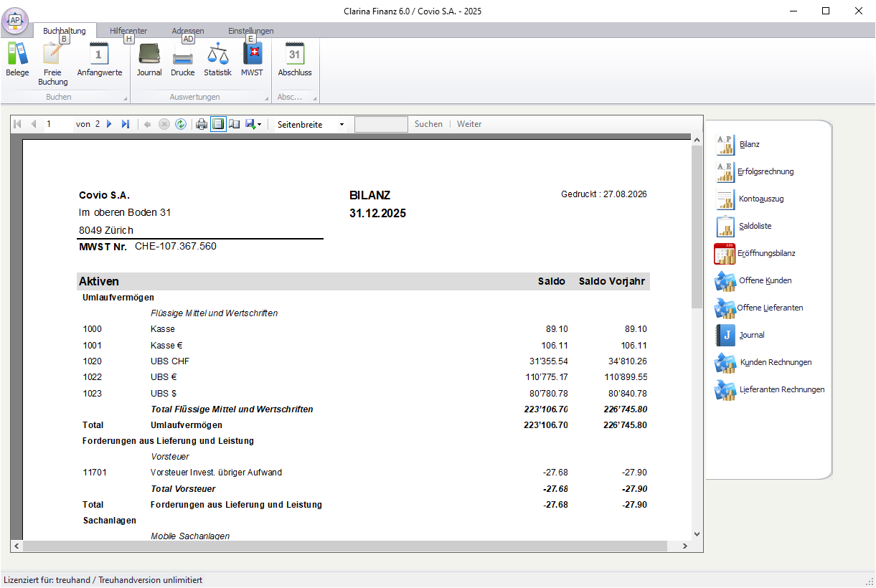This screenshot has width=876, height=588.
Task: Click the horizontal scrollbar right arrow
Action: pos(684,546)
